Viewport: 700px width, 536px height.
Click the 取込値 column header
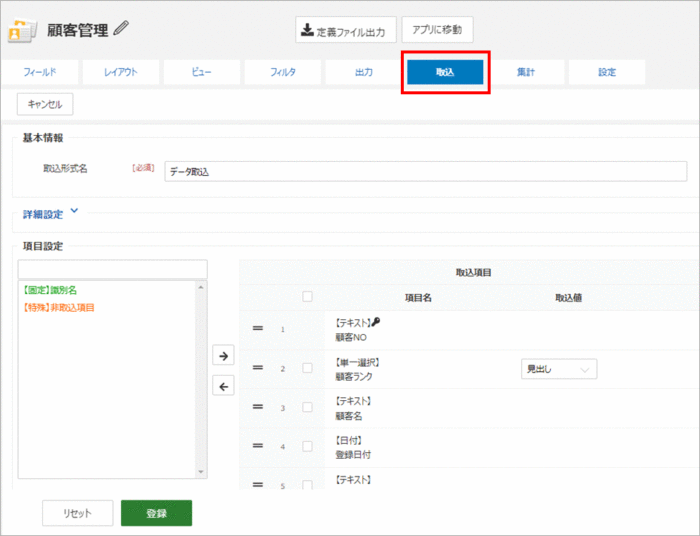pos(568,298)
